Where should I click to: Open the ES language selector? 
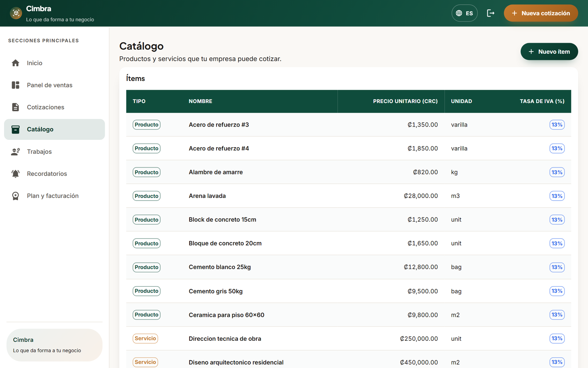pyautogui.click(x=465, y=13)
